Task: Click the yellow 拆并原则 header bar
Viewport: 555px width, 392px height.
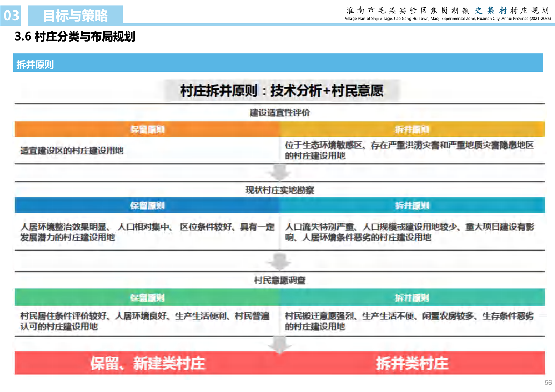Action: point(412,130)
